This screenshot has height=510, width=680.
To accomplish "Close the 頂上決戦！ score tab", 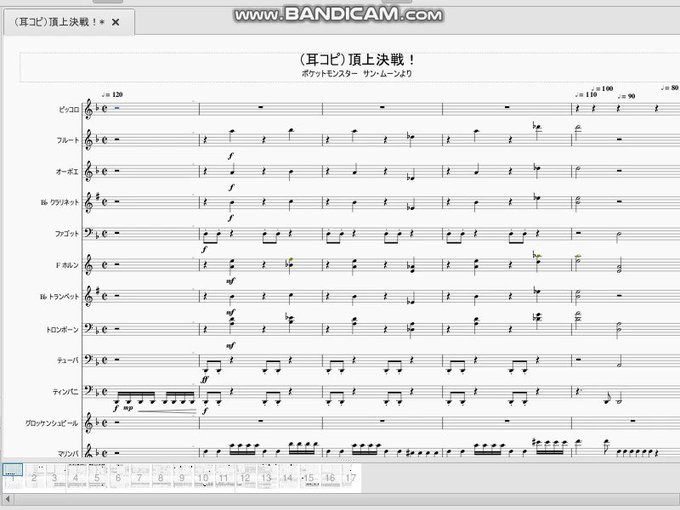I will click(115, 22).
